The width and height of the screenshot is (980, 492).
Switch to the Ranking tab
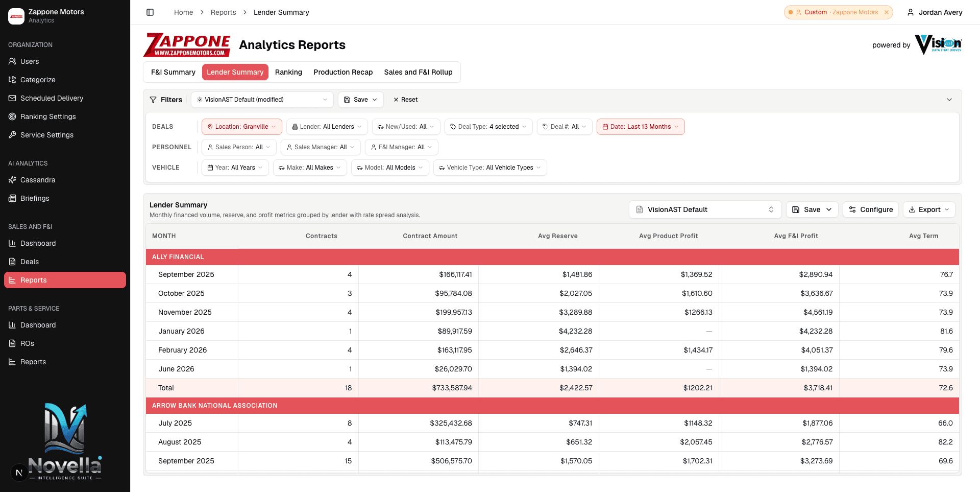tap(288, 72)
